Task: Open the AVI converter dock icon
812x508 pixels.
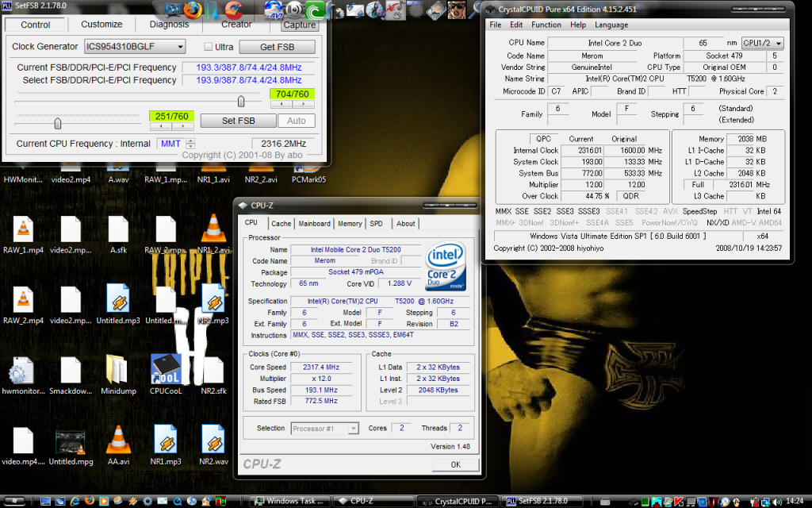Action: [x=274, y=10]
